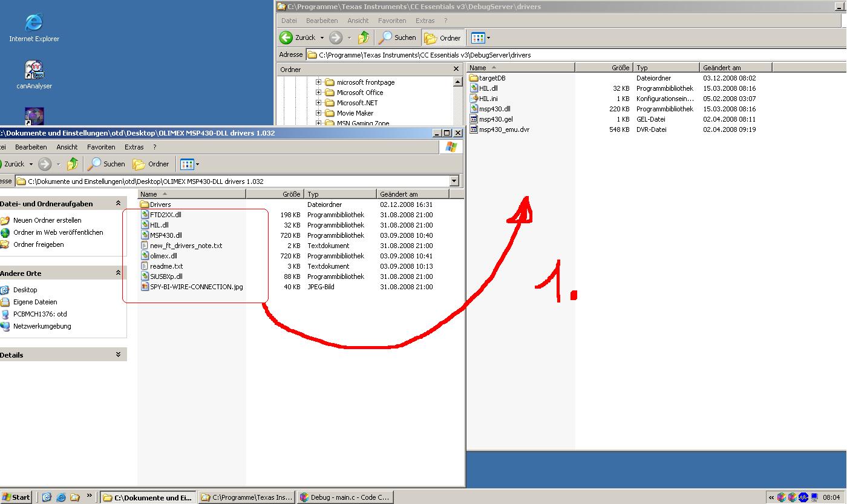Open Zurück history dropdown in OLIMEX window

point(31,164)
